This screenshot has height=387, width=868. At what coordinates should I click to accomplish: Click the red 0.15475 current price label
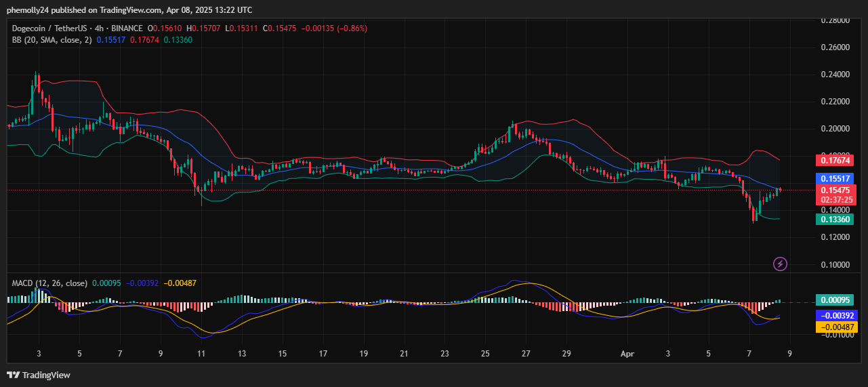(x=833, y=191)
